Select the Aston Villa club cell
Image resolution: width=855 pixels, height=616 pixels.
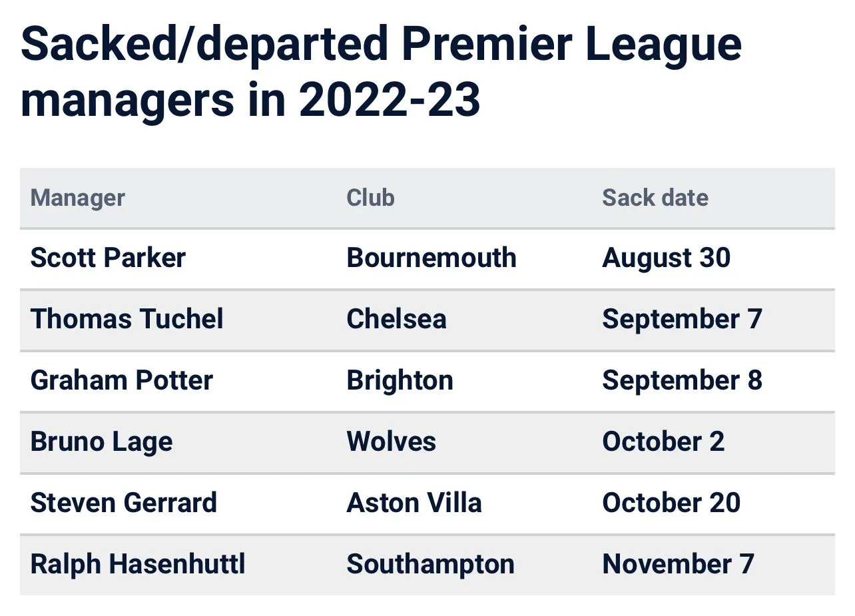[x=414, y=503]
